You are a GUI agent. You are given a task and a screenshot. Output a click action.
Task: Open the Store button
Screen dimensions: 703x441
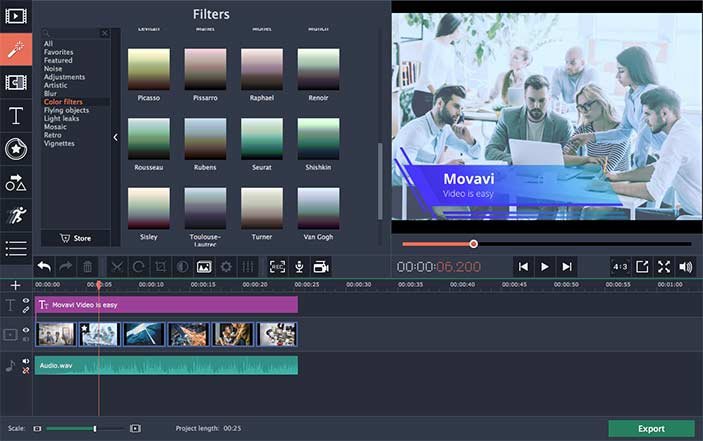point(75,238)
